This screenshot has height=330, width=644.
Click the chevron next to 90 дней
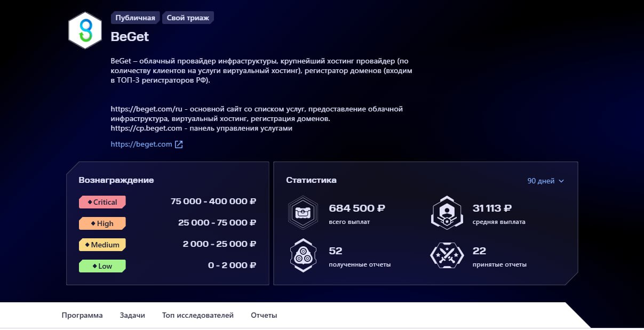(561, 181)
